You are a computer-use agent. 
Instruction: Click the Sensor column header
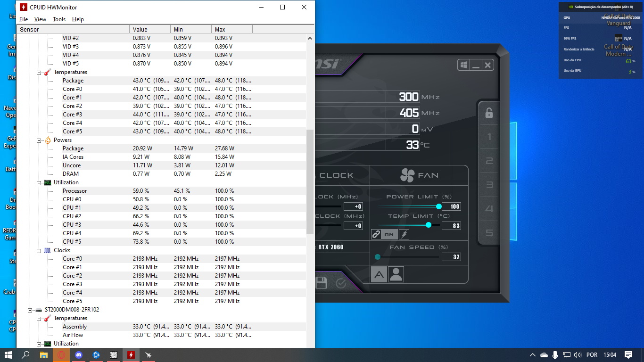(x=73, y=29)
